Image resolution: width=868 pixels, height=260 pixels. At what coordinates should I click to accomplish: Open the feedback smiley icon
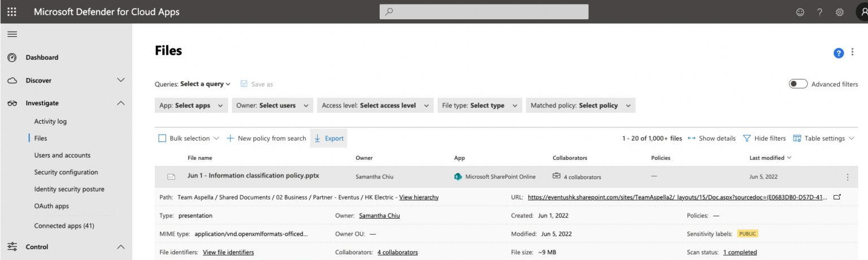click(800, 12)
